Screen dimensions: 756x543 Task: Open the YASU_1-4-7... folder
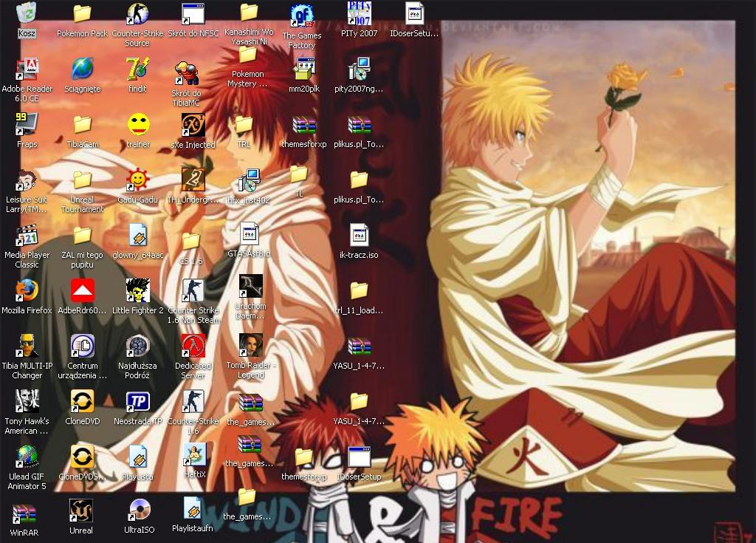(x=360, y=402)
